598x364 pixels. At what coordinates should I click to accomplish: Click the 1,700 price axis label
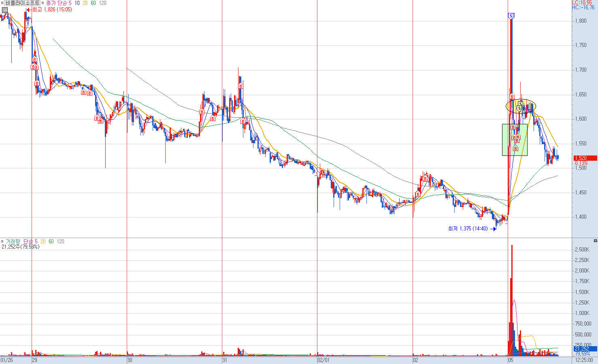point(581,70)
